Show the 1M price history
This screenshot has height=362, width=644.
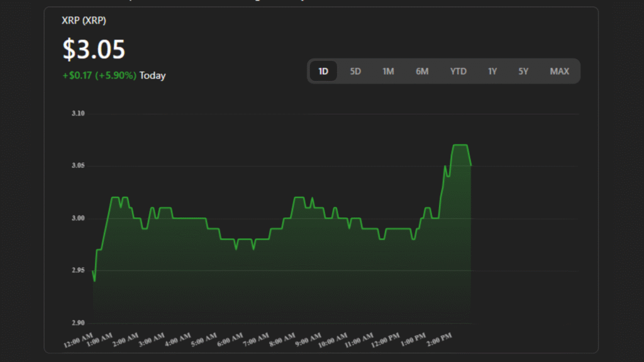(x=388, y=72)
